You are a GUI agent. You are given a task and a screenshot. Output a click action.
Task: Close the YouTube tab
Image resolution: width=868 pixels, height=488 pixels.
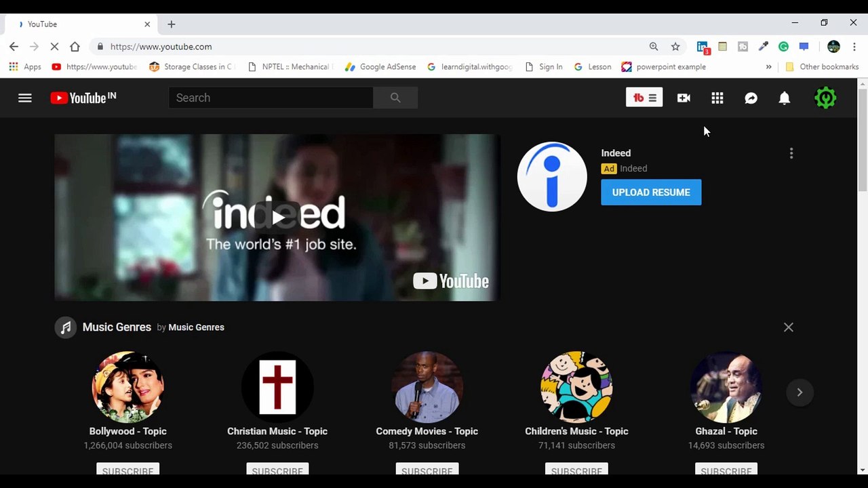point(147,24)
